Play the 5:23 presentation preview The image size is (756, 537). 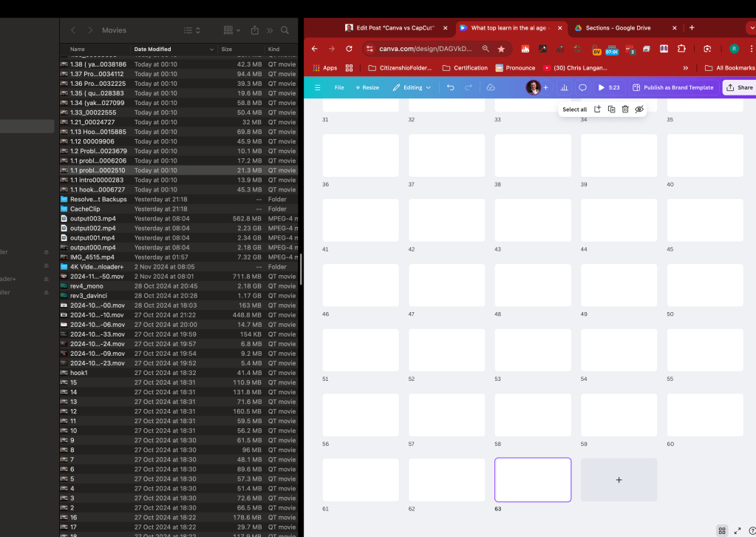coord(608,87)
